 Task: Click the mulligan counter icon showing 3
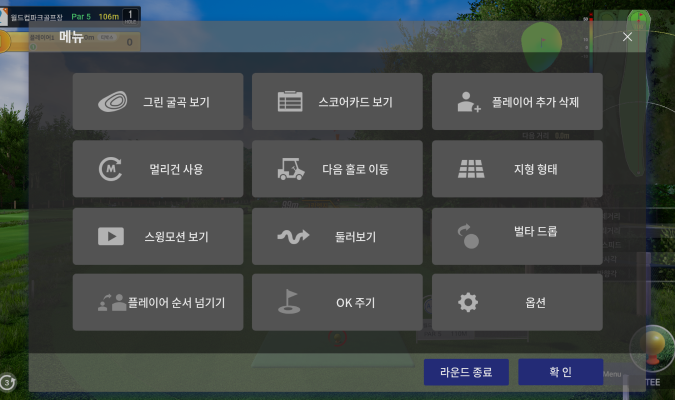tap(7, 382)
